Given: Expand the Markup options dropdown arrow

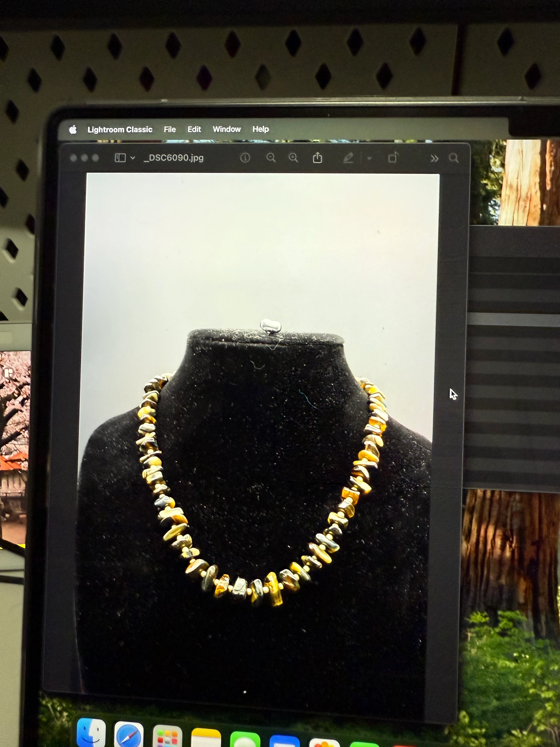Looking at the screenshot, I should click(x=369, y=158).
